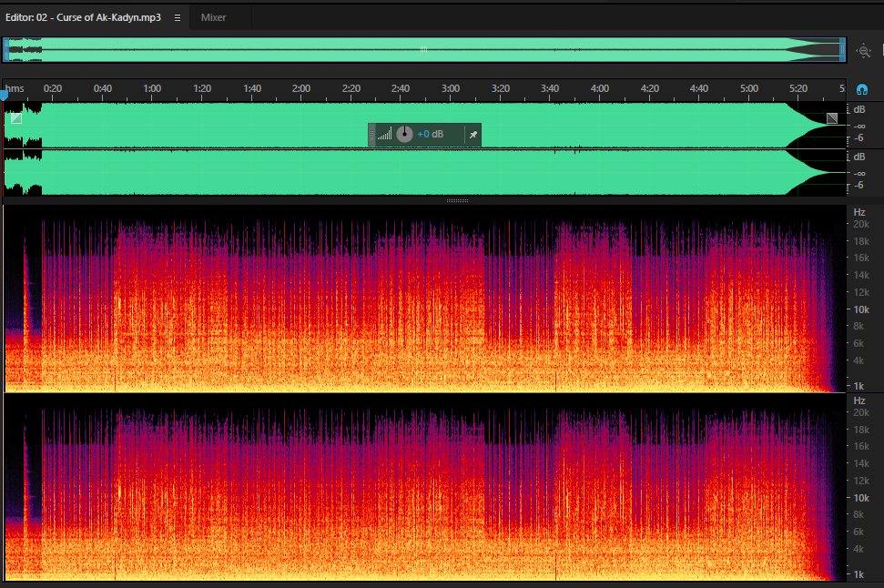Click the right edge handle of the overview navigator
Screen dimensions: 884x588
(x=842, y=50)
